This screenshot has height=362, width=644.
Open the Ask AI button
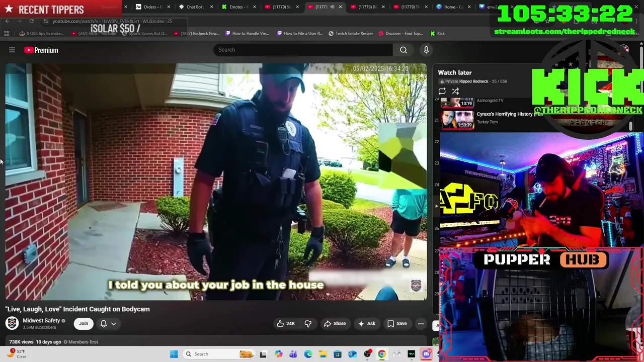click(367, 324)
